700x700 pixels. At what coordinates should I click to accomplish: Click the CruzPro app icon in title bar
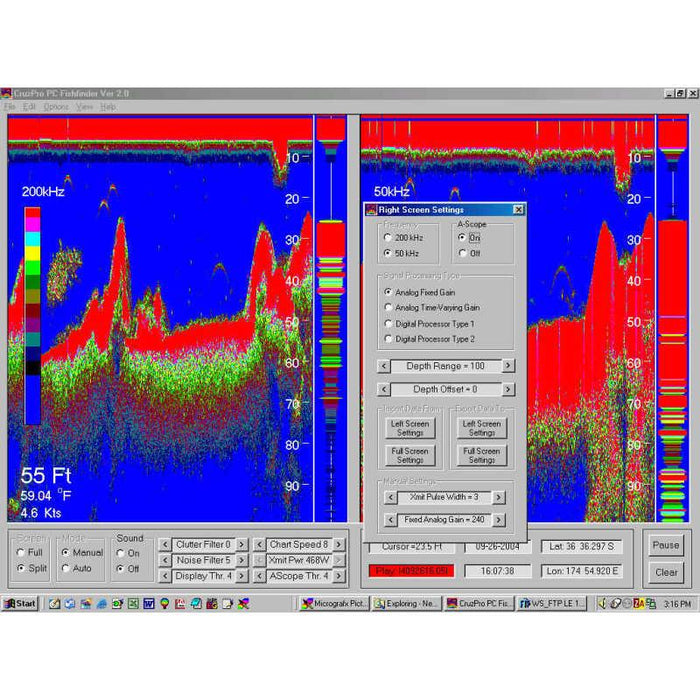pos(6,93)
